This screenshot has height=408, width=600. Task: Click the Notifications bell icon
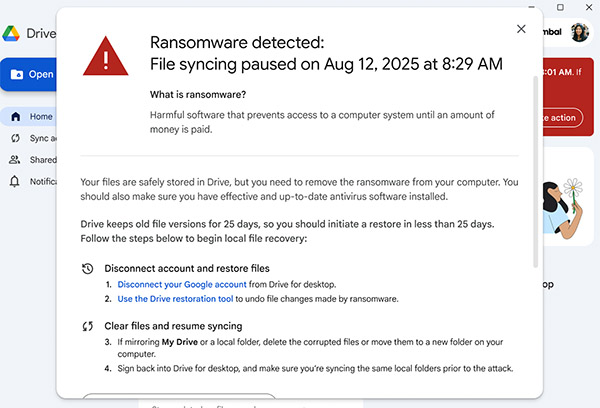[15, 182]
